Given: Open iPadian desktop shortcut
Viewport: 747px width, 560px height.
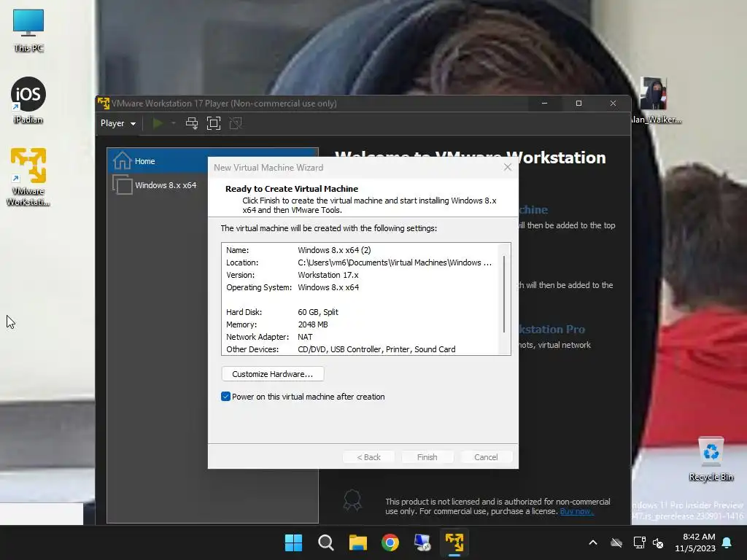Looking at the screenshot, I should [28, 101].
